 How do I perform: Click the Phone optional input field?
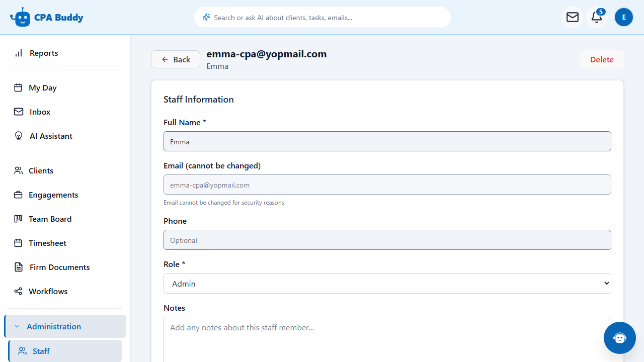pos(387,240)
